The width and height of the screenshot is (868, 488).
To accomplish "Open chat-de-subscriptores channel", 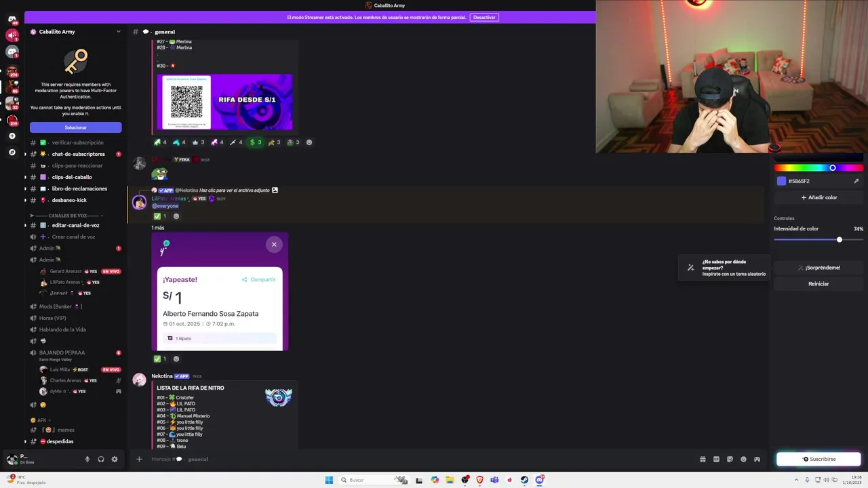I will click(76, 154).
